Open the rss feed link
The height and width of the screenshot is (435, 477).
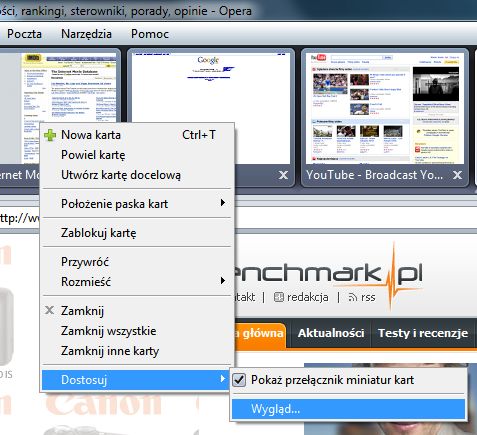coord(368,297)
